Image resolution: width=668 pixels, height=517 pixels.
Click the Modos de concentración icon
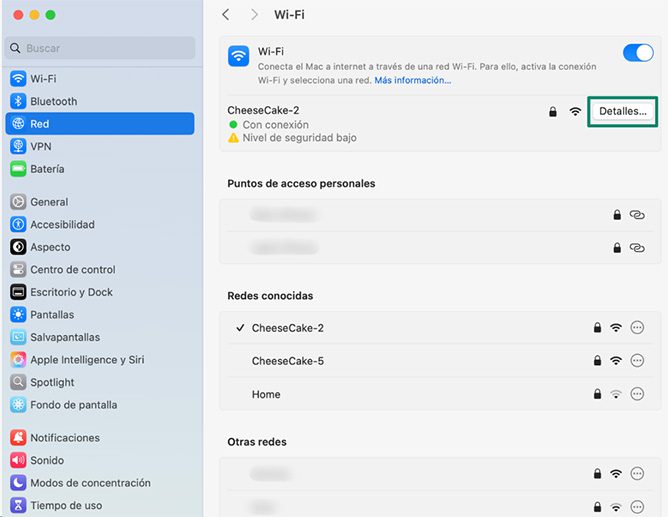coord(18,483)
